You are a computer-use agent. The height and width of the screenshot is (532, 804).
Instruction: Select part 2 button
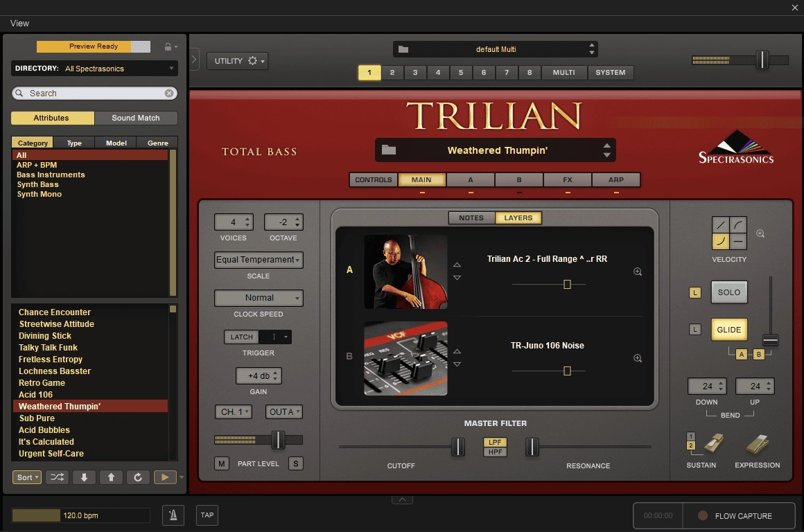click(392, 72)
